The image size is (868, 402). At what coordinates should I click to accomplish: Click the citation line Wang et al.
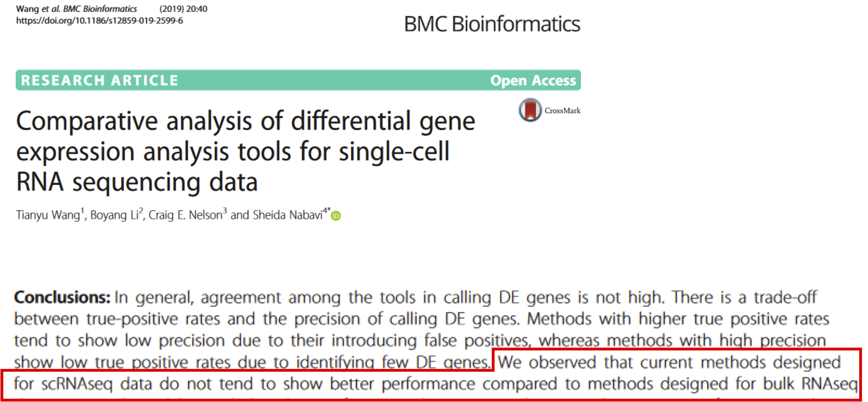point(76,9)
